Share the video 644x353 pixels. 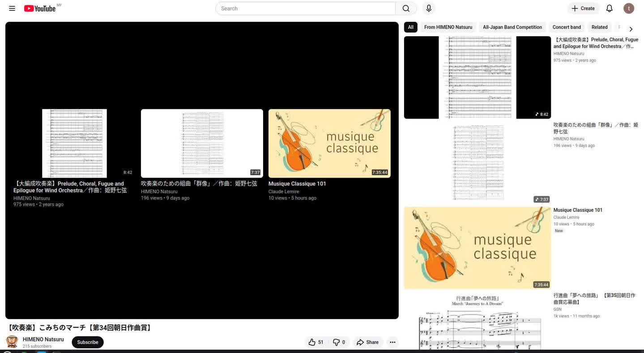click(x=367, y=342)
